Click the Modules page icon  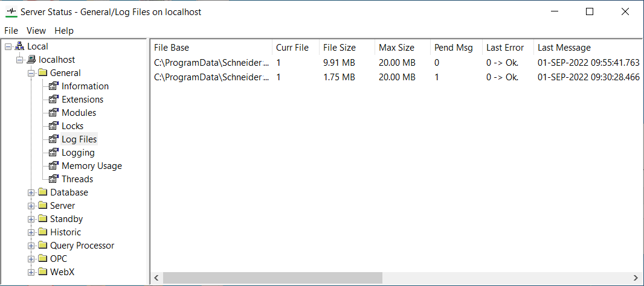point(53,113)
